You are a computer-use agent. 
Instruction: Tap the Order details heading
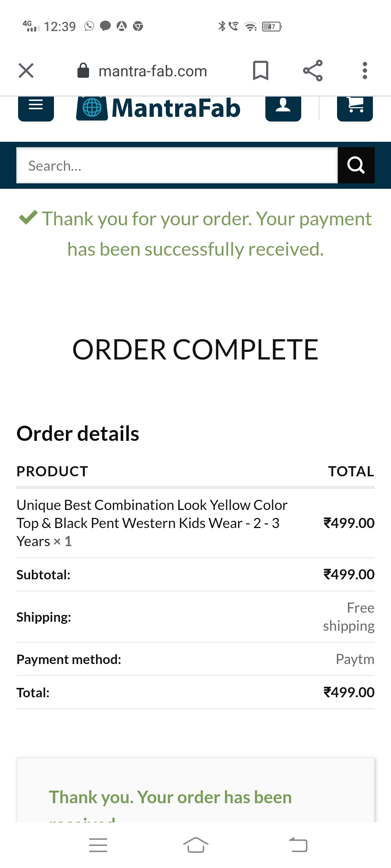tap(78, 434)
